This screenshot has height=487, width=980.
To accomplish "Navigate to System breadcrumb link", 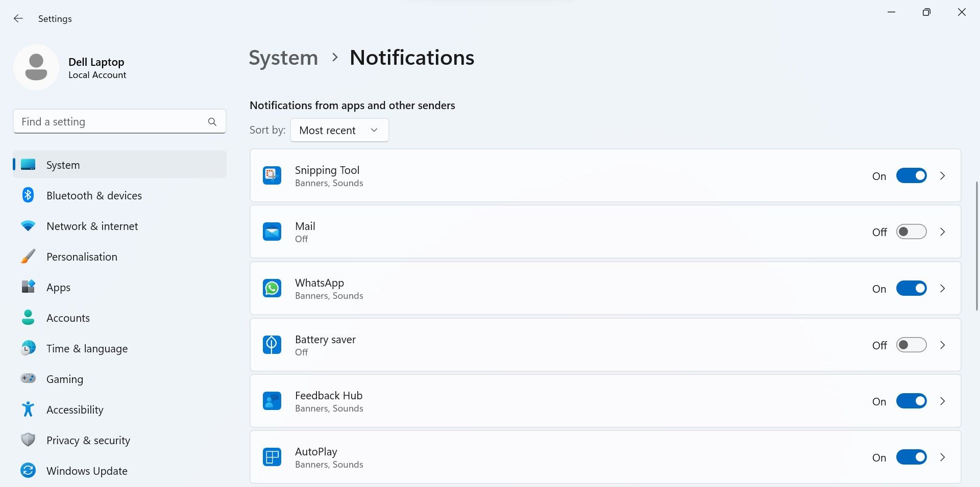I will coord(283,58).
